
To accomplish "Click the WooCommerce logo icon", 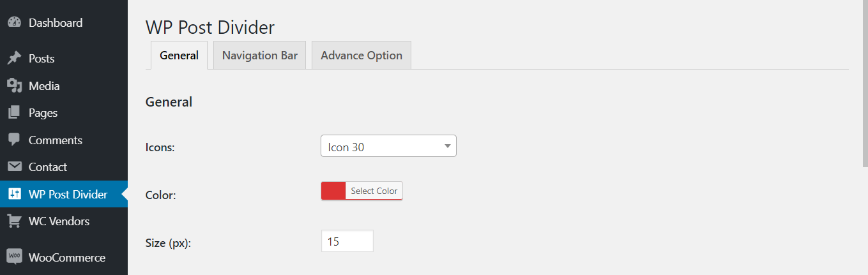I will [15, 258].
